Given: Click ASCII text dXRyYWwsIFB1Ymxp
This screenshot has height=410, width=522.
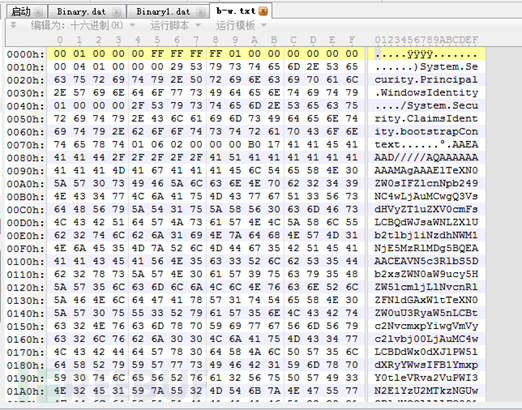Looking at the screenshot, I should tap(426, 365).
